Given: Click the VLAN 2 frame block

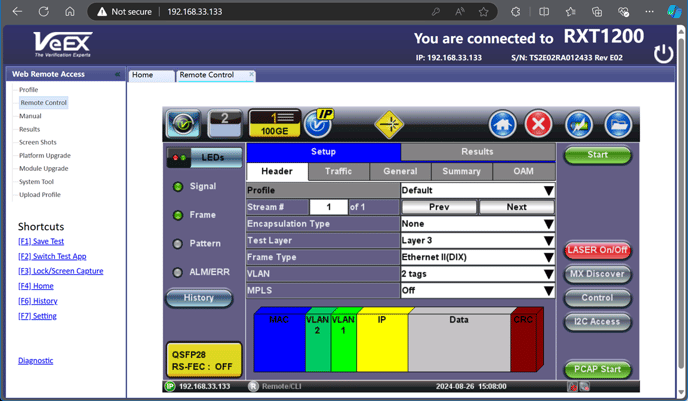Looking at the screenshot, I should 318,340.
